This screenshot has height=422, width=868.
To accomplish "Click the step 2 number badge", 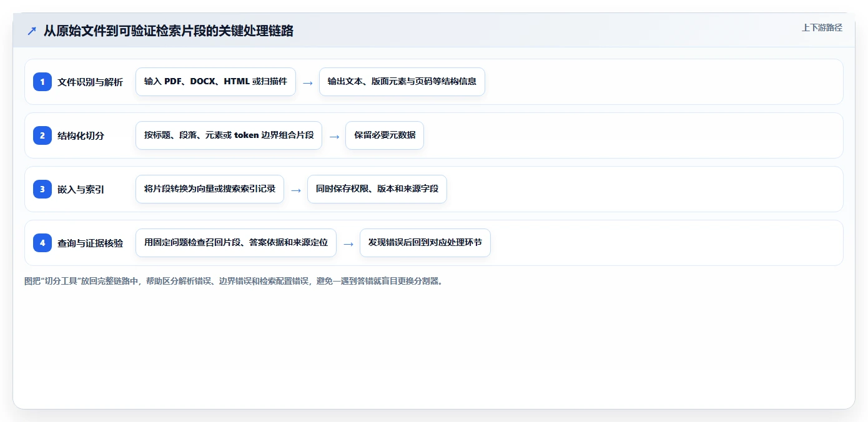I will 42,135.
